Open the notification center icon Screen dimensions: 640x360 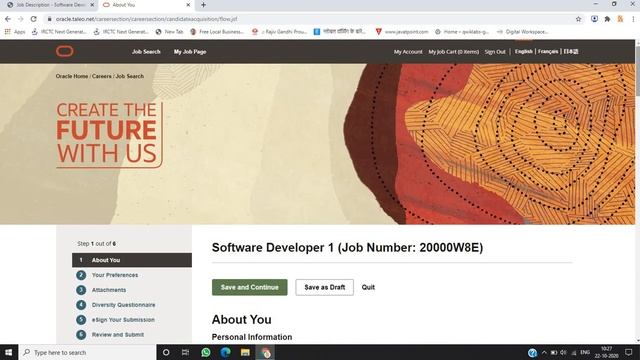(x=629, y=352)
